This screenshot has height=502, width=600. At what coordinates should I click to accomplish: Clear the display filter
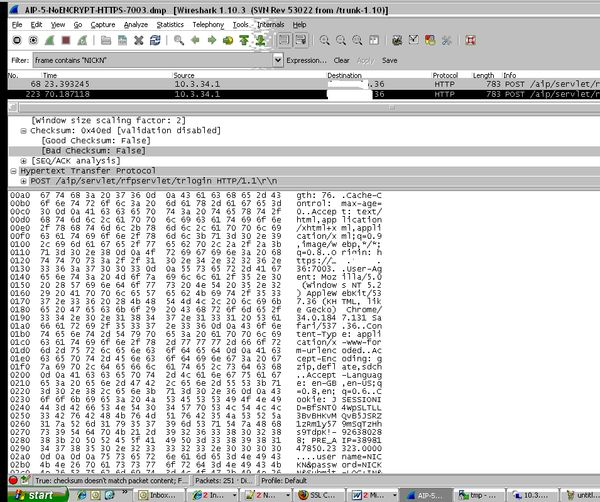(x=341, y=60)
